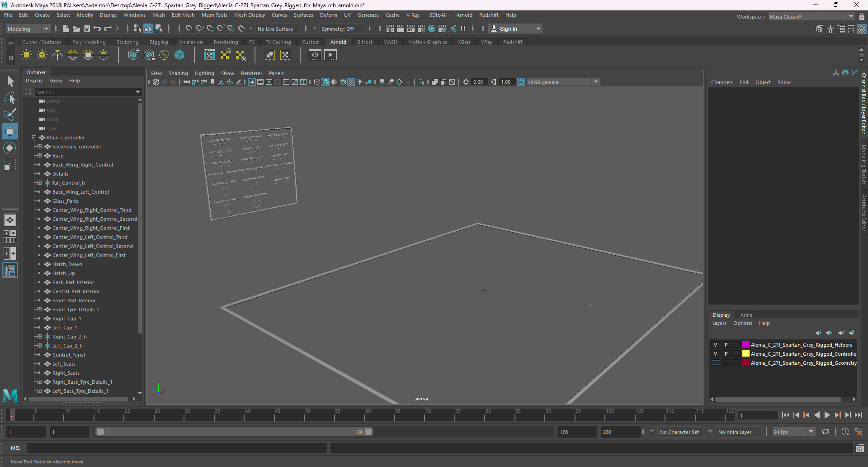Select the arrow Select tool
This screenshot has height=467, width=868.
(x=10, y=81)
